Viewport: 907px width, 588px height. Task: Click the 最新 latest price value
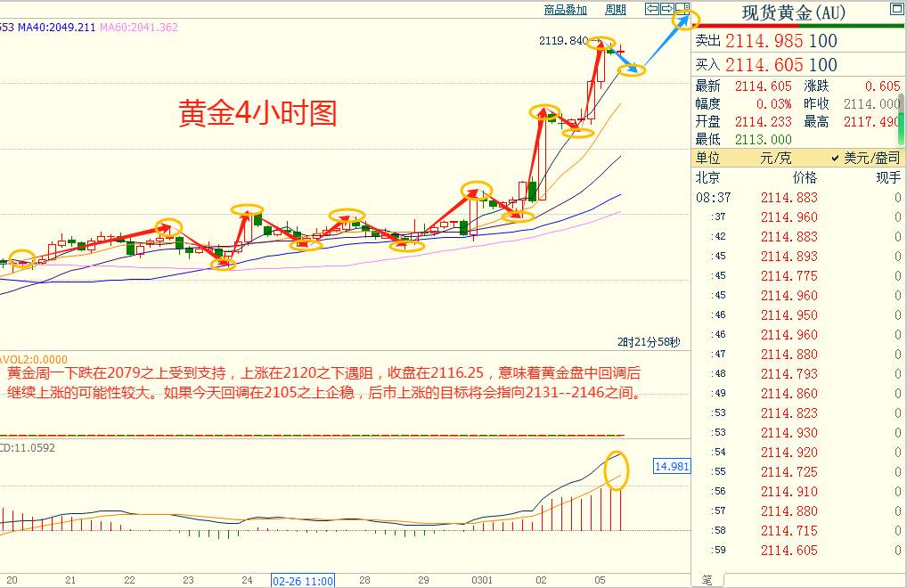(763, 86)
